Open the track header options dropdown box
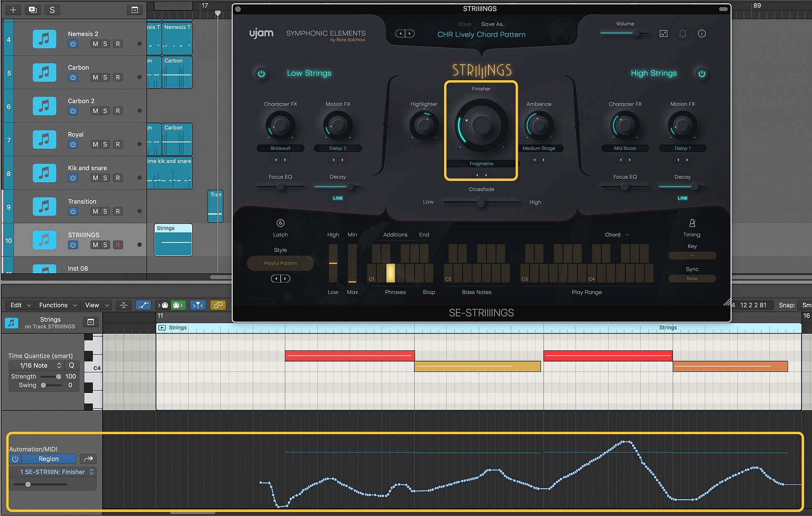 tap(135, 10)
